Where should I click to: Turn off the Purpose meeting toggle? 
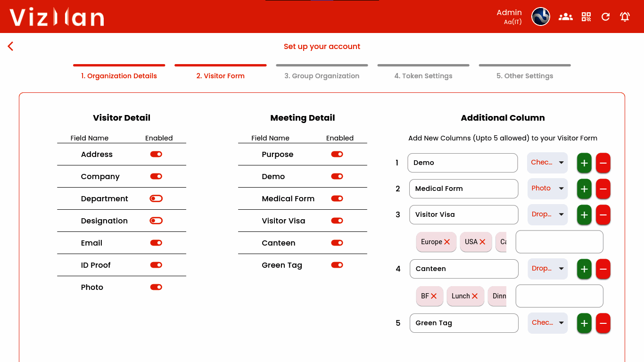point(337,154)
